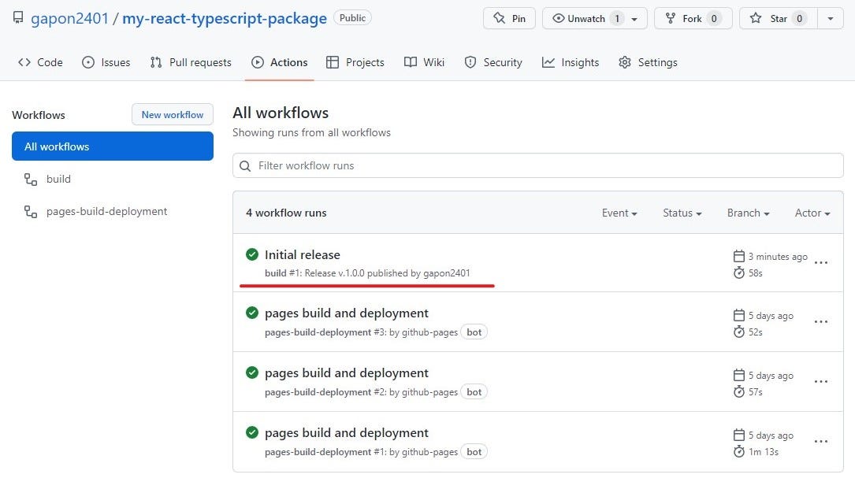Click the Public visibility badge

click(x=352, y=18)
